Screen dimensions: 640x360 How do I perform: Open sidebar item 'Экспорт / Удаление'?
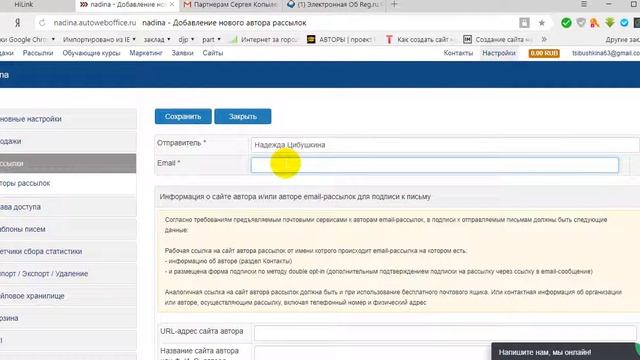click(68, 273)
